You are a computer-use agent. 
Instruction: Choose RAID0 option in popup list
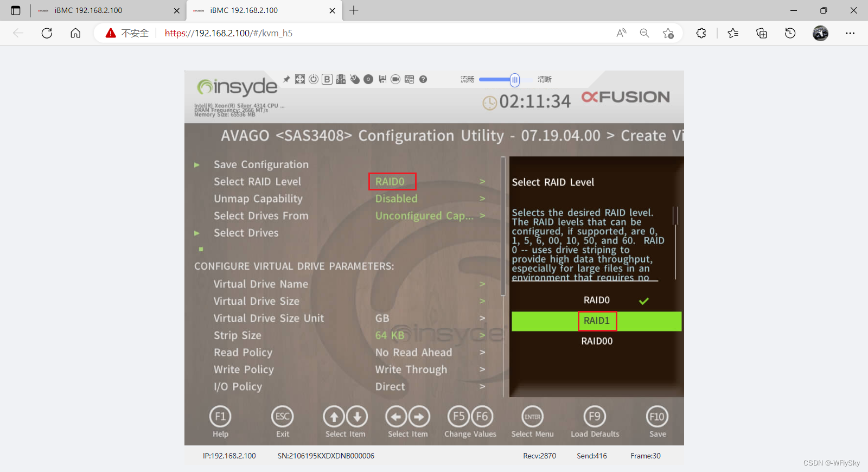pyautogui.click(x=597, y=300)
